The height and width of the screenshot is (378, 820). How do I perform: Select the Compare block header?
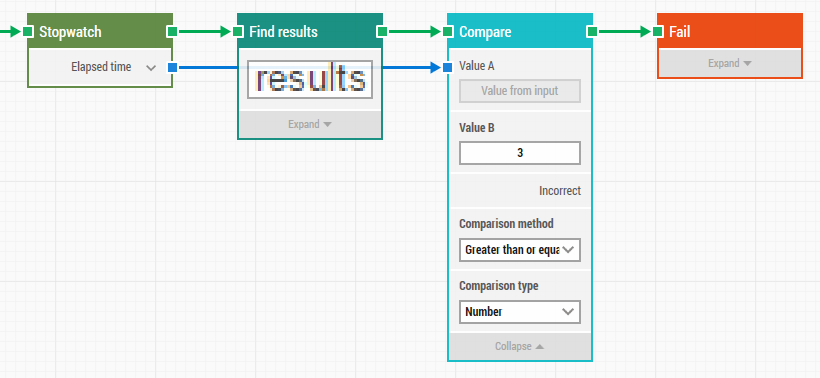520,31
